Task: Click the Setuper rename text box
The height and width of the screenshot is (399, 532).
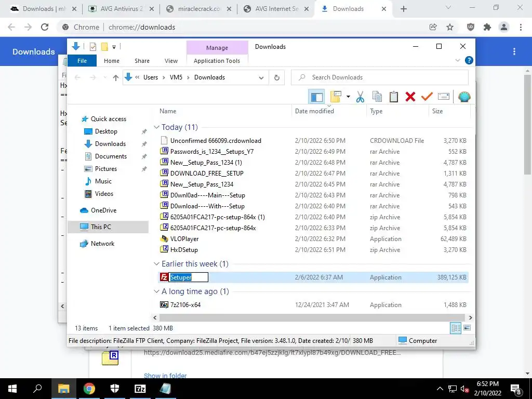Action: point(188,277)
